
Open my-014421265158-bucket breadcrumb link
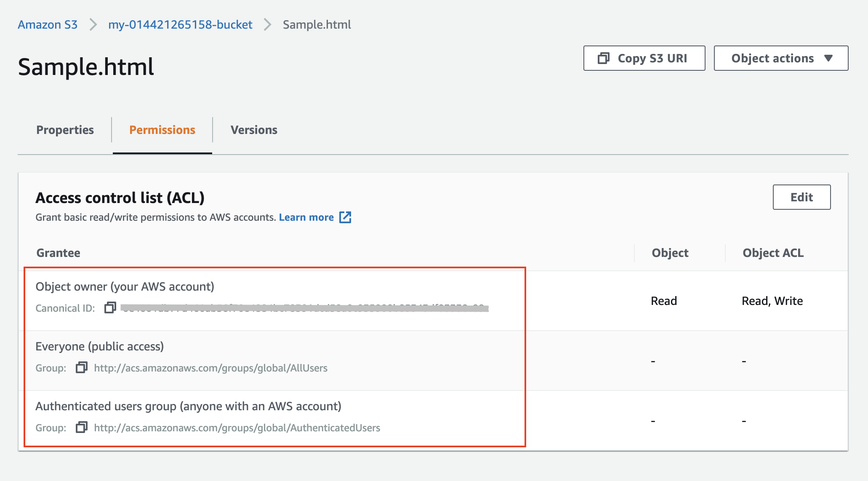180,24
